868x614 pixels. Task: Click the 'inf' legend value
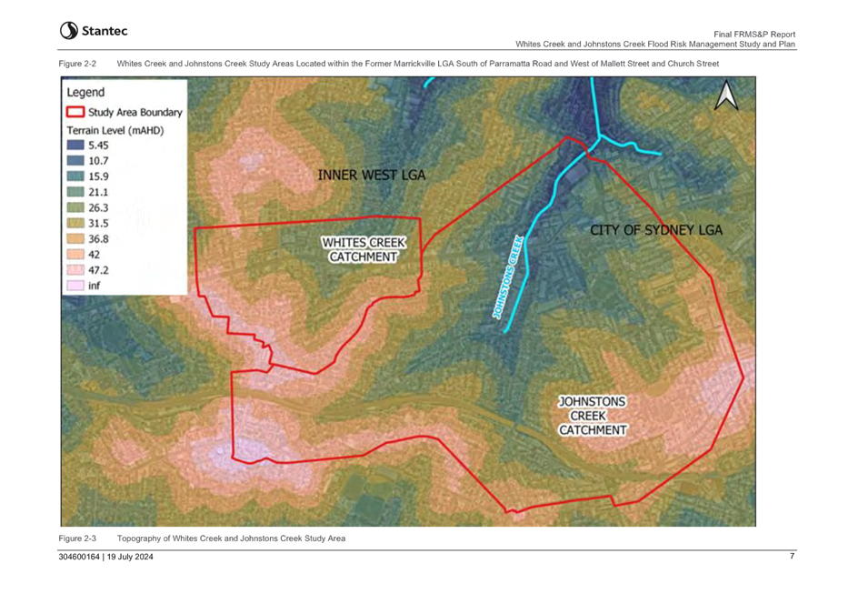point(95,286)
